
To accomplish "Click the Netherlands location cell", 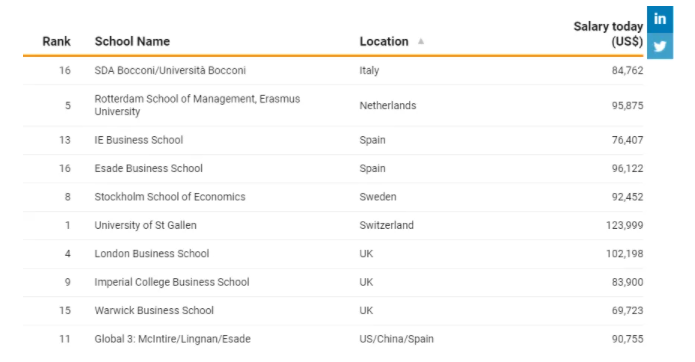I will (x=388, y=105).
